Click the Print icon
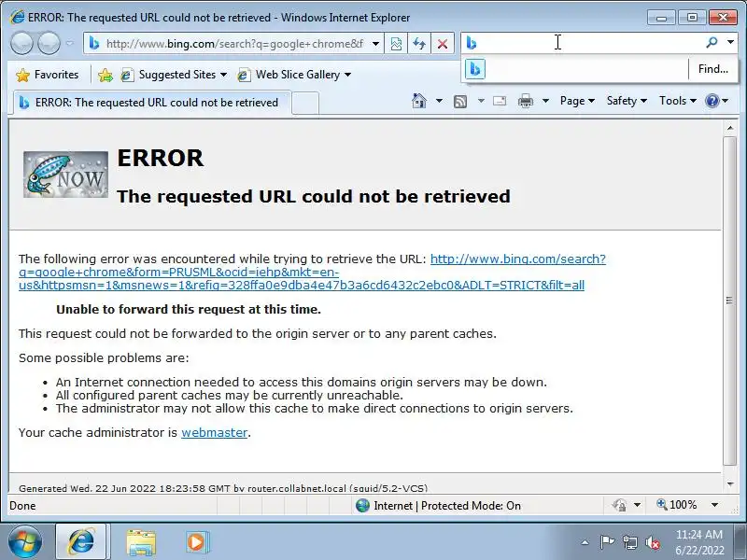This screenshot has width=747, height=560. coord(526,101)
